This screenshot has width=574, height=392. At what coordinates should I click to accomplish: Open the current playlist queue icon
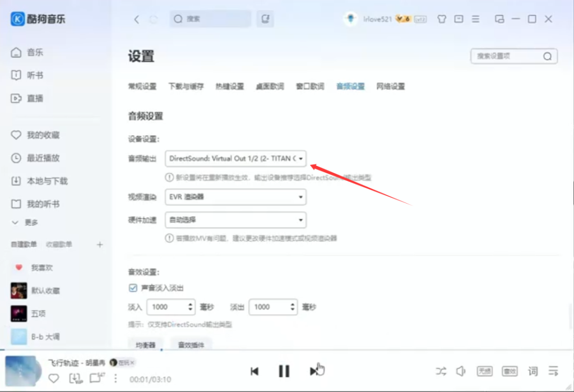553,371
